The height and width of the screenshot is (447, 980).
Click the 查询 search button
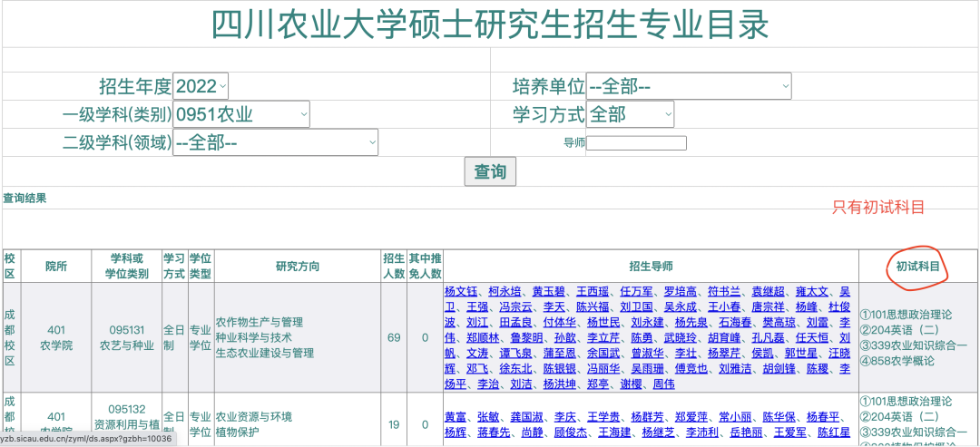tap(490, 171)
